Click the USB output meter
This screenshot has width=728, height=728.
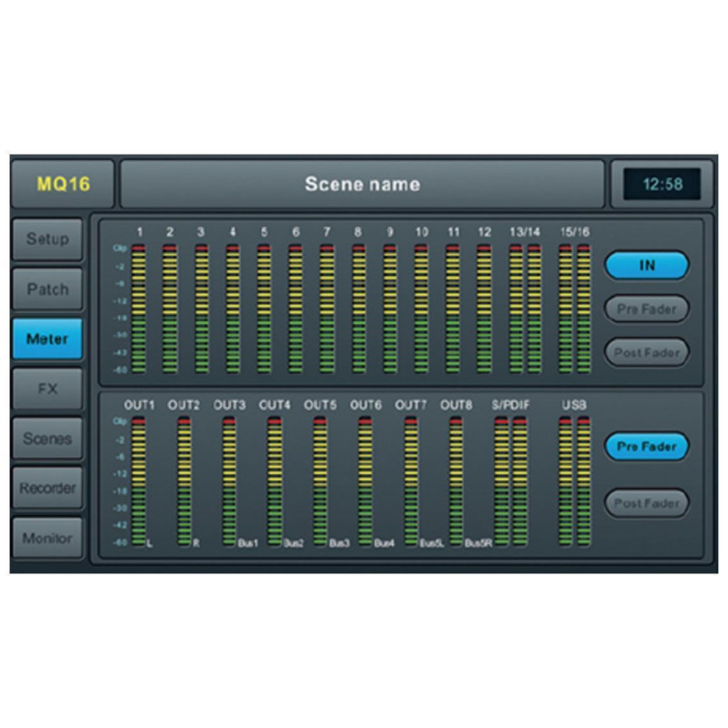click(574, 482)
